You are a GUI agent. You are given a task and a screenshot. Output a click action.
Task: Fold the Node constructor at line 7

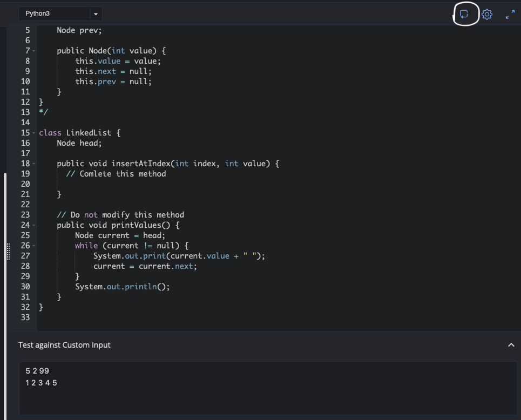pos(34,51)
